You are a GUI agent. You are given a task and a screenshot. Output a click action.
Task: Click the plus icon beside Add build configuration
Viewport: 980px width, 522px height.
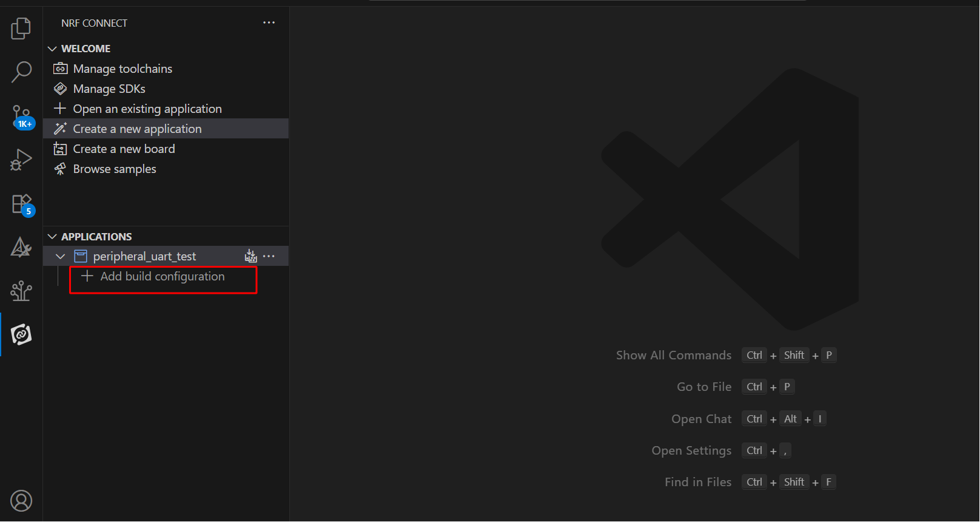pos(87,276)
